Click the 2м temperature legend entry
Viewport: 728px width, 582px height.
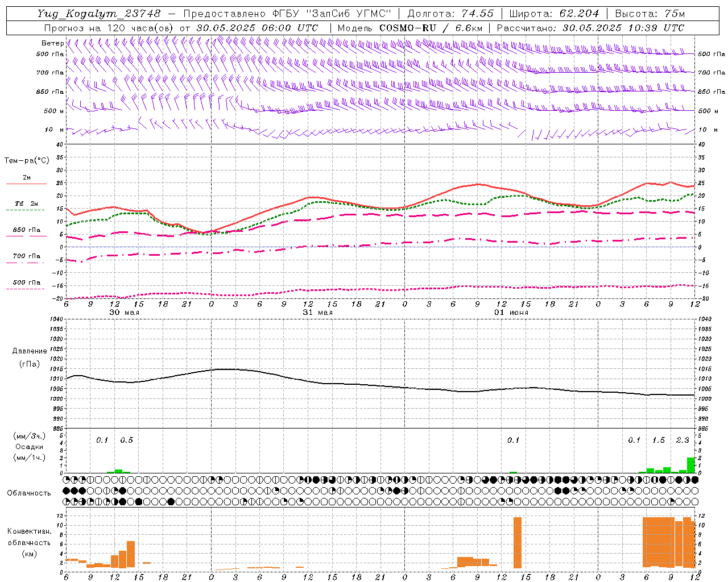(x=27, y=178)
